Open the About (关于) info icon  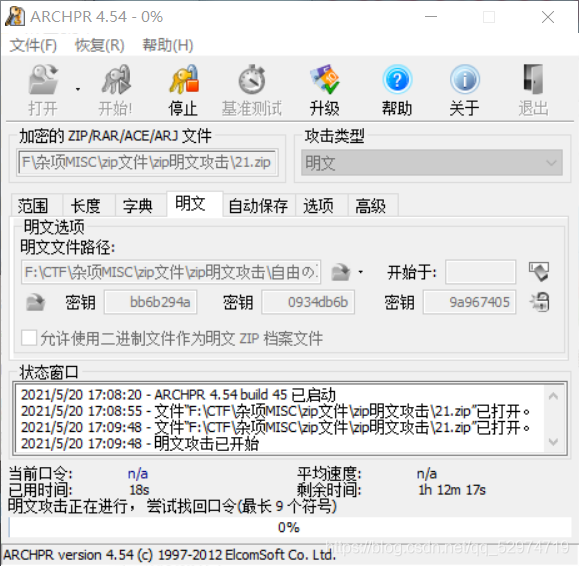pyautogui.click(x=465, y=79)
